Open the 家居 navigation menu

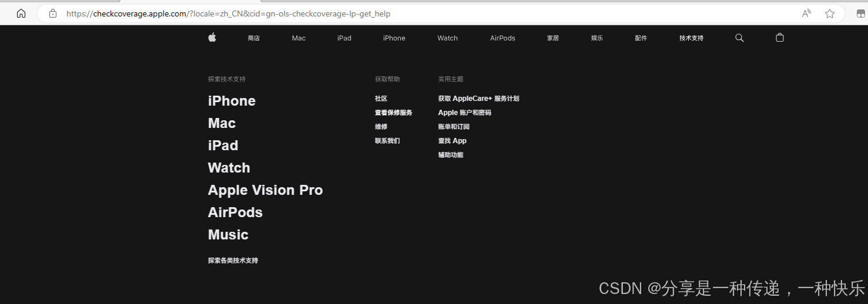553,38
